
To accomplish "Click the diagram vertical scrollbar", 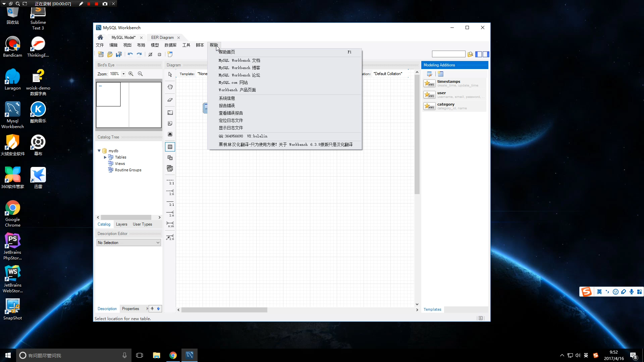I will 417,134.
